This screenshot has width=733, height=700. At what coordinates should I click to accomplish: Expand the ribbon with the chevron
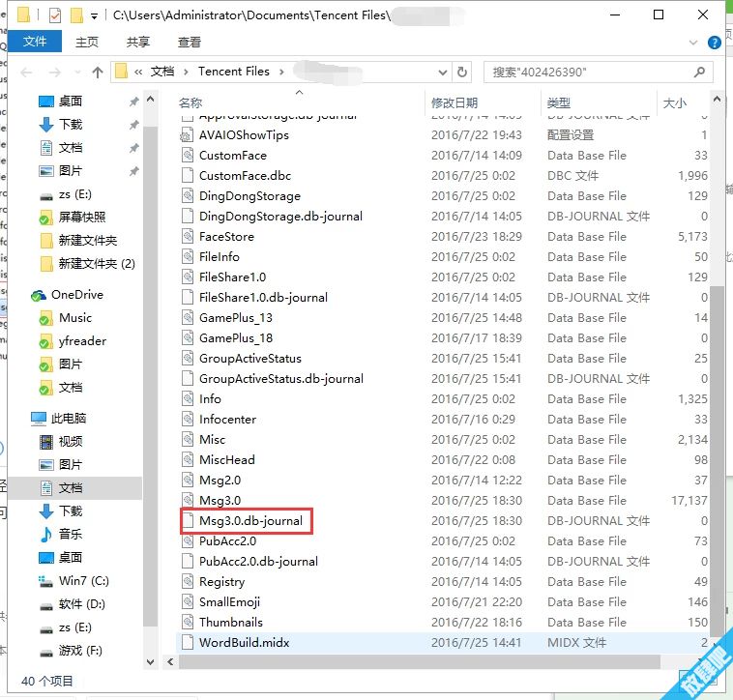pyautogui.click(x=692, y=43)
